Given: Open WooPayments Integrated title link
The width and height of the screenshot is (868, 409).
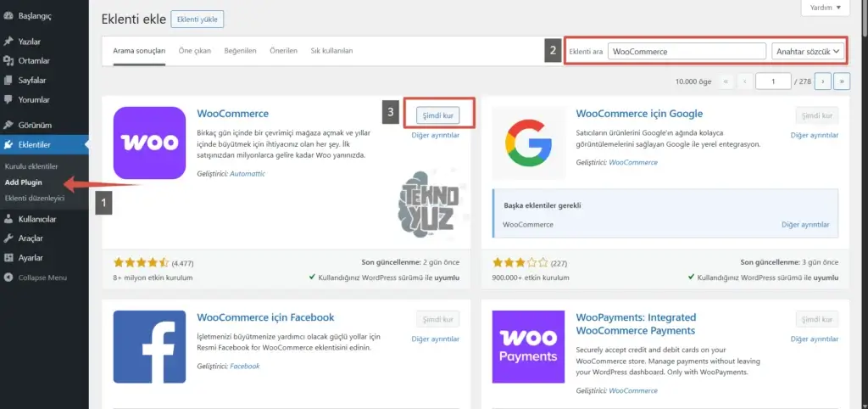Looking at the screenshot, I should click(x=636, y=324).
